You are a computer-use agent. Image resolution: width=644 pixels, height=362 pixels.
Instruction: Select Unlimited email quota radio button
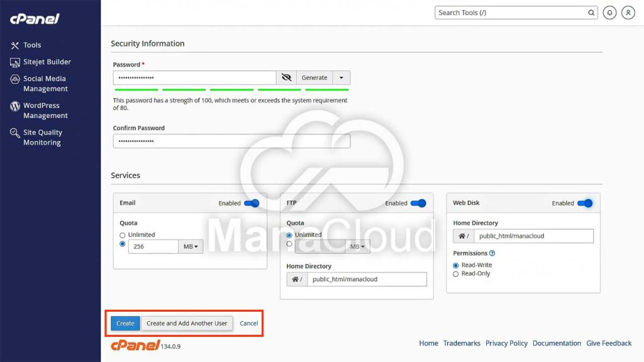pyautogui.click(x=123, y=235)
